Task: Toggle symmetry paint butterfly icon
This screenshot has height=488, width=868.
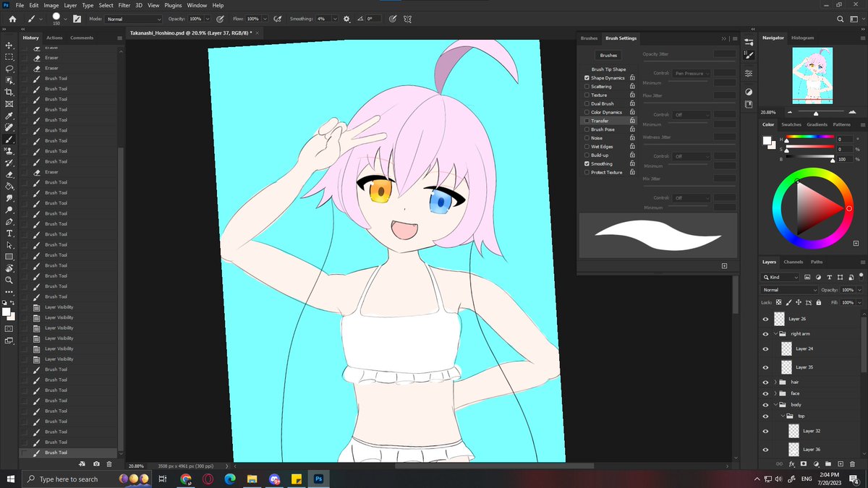Action: (407, 19)
